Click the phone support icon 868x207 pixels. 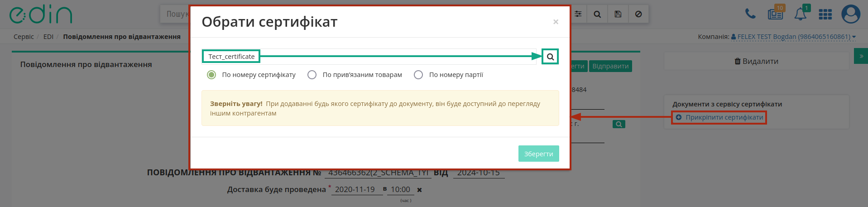click(x=750, y=14)
